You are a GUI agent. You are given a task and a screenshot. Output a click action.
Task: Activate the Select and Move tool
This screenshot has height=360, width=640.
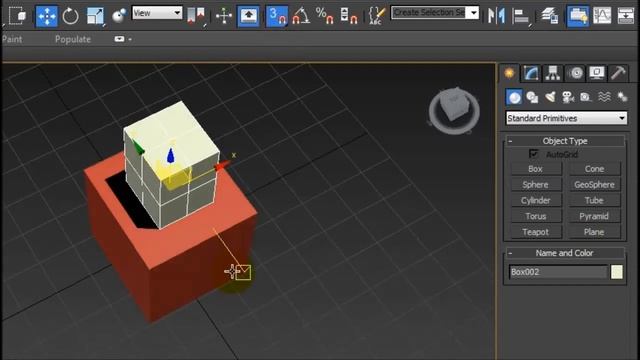click(x=47, y=16)
